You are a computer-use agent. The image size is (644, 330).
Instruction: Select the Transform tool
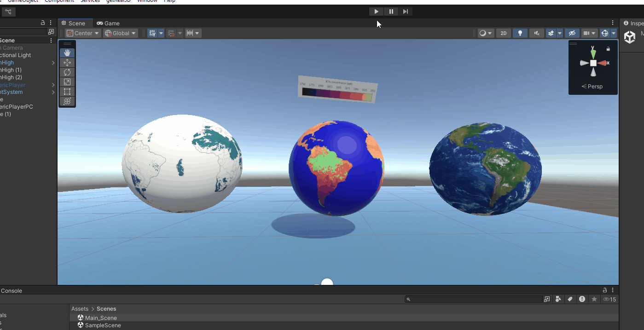(x=67, y=101)
